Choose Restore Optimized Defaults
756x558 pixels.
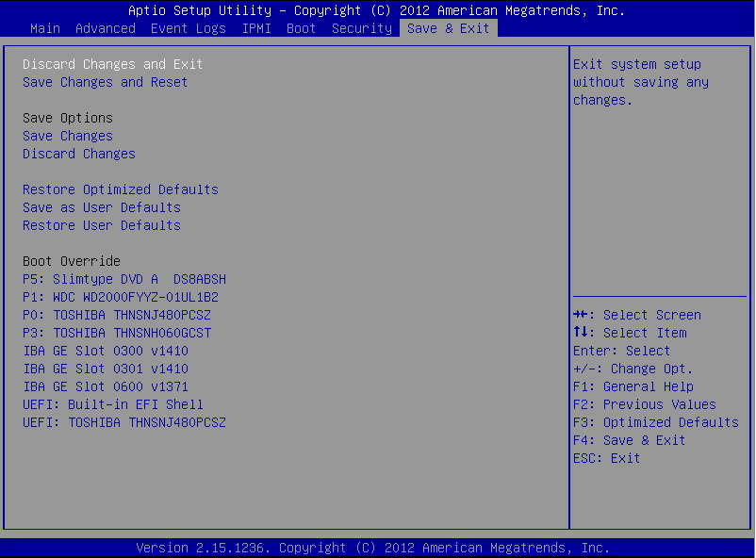[121, 189]
